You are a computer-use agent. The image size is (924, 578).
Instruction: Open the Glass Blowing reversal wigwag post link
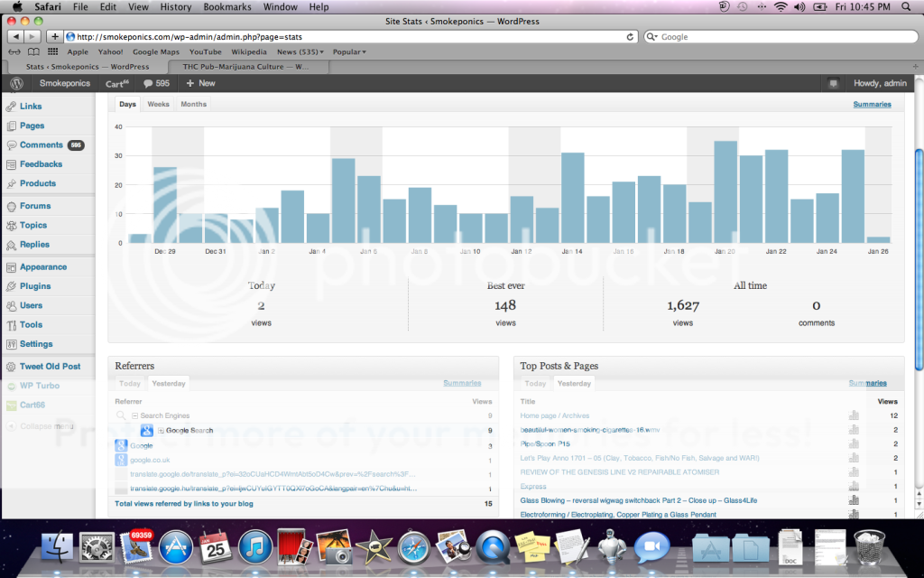pos(639,500)
